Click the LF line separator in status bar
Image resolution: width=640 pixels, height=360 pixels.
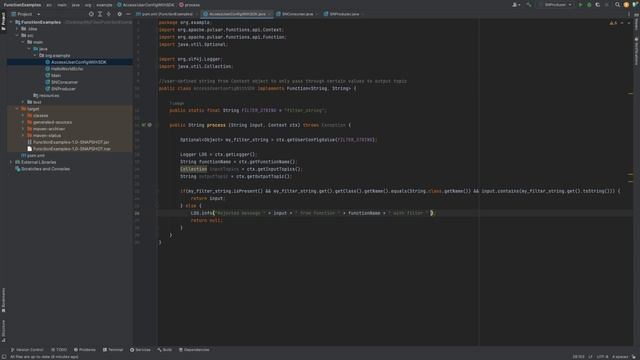[x=590, y=357]
